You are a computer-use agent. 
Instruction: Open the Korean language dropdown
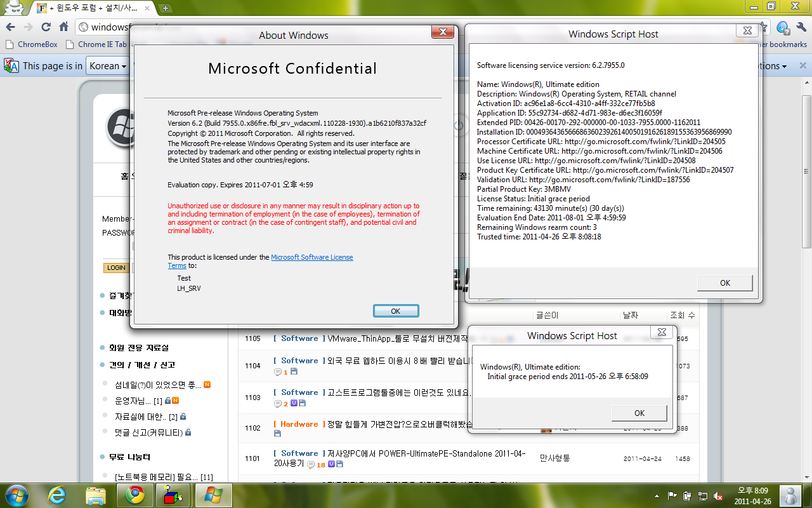point(108,65)
